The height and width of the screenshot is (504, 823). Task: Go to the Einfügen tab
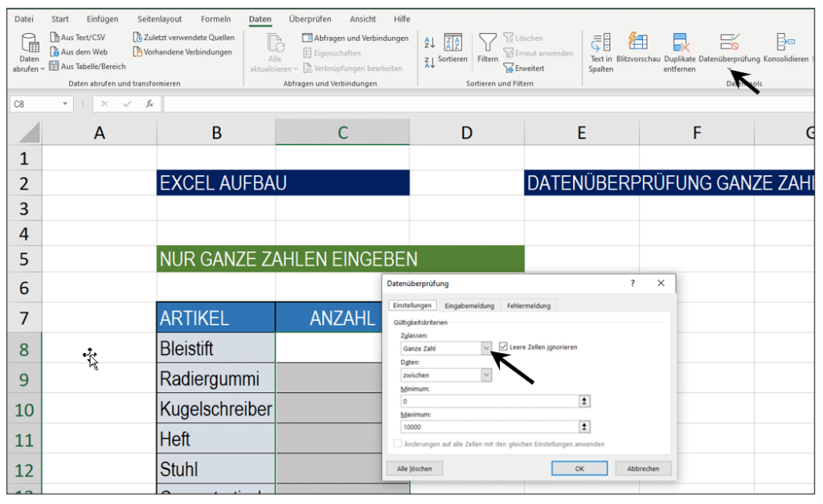click(102, 19)
